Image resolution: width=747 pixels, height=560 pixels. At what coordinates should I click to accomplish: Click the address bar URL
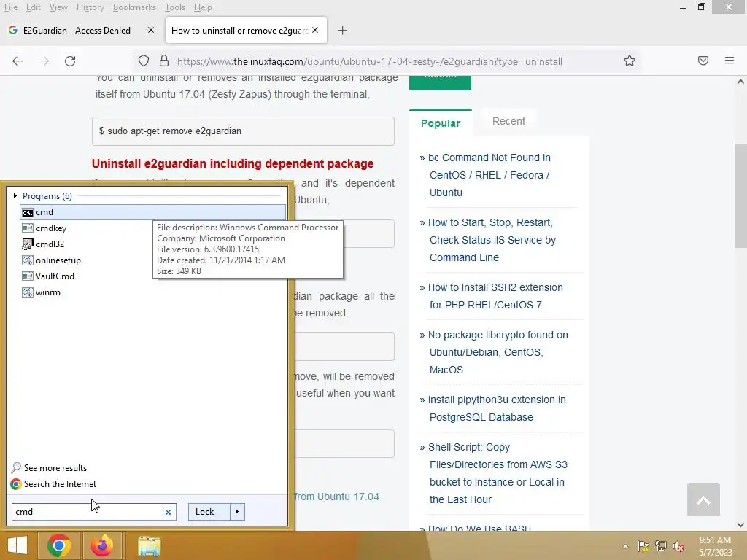pos(370,61)
